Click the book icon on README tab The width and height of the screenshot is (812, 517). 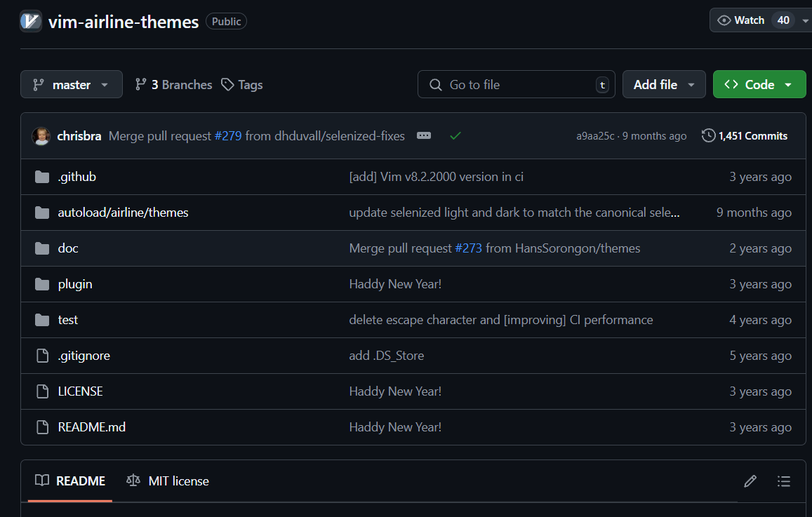(42, 481)
